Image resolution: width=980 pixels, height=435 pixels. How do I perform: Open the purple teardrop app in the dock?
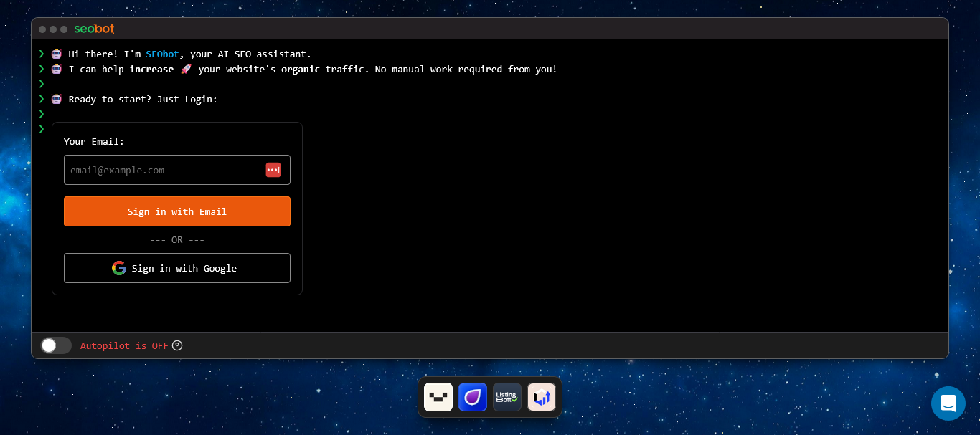pos(473,397)
